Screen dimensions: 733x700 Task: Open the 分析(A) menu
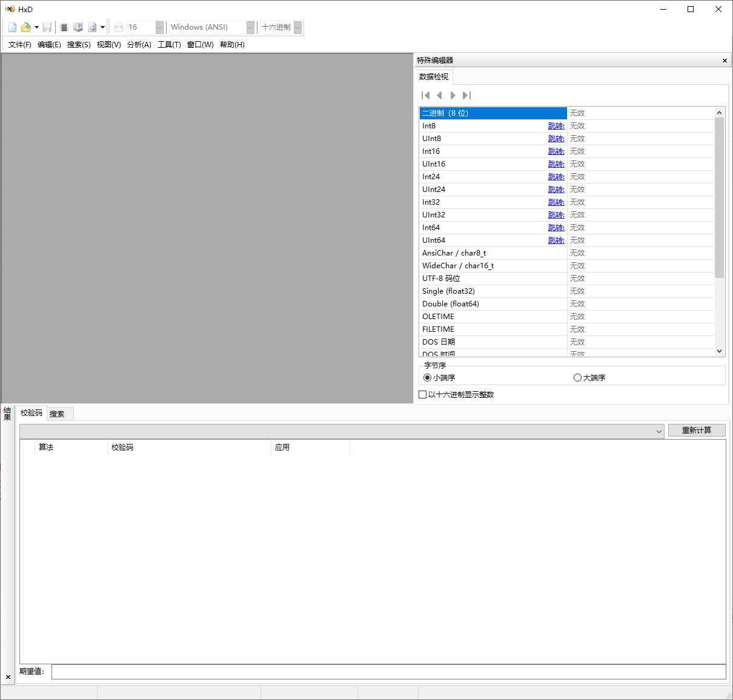139,45
